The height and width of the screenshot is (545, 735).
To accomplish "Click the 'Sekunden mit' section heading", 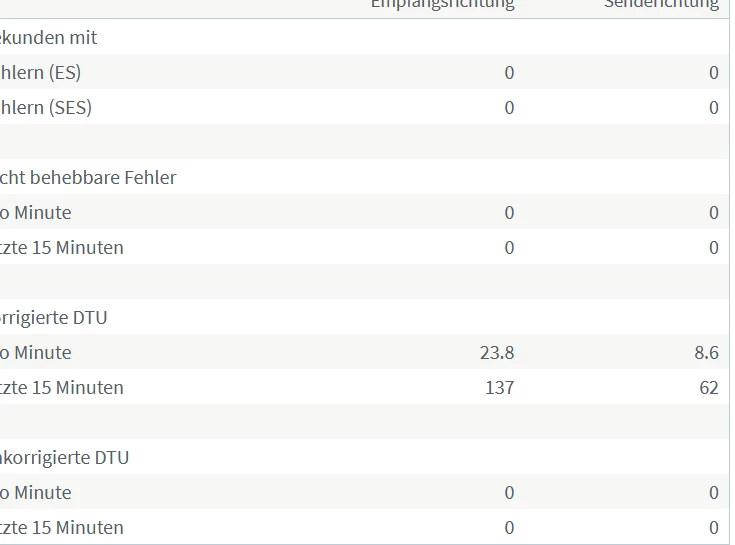I will tap(49, 37).
